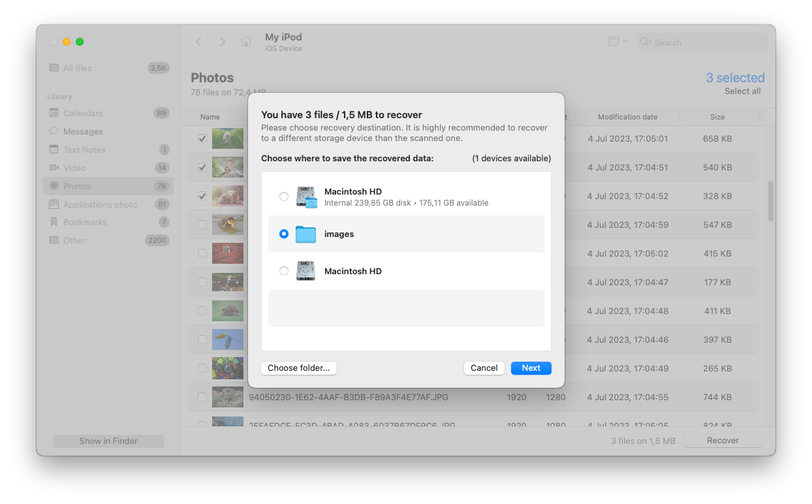Select file 94050230-1E62-4AAF-B3DB-F89A3F4E77AF.JPG

click(349, 397)
